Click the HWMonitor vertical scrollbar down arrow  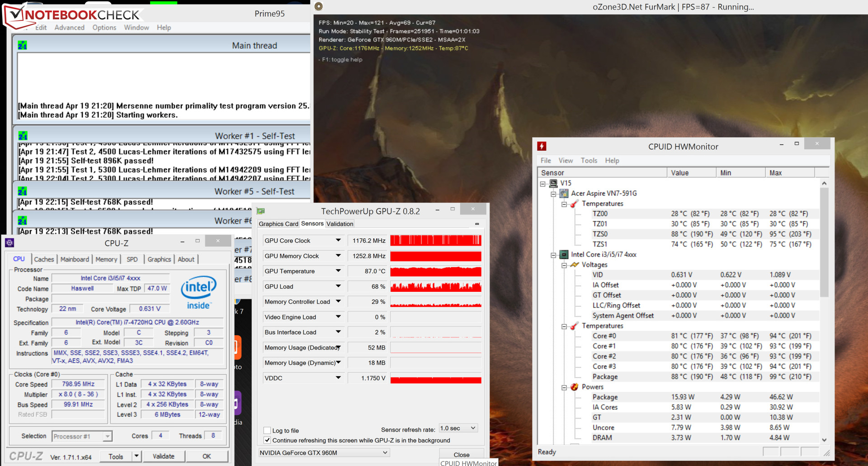[x=824, y=440]
